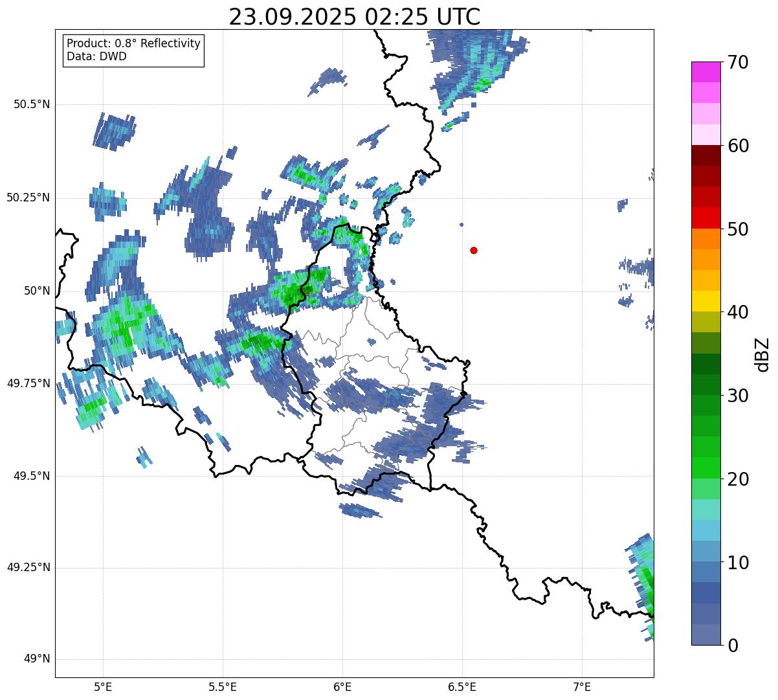Click the magenta top colorbar segment
The image size is (778, 700).
coord(706,72)
